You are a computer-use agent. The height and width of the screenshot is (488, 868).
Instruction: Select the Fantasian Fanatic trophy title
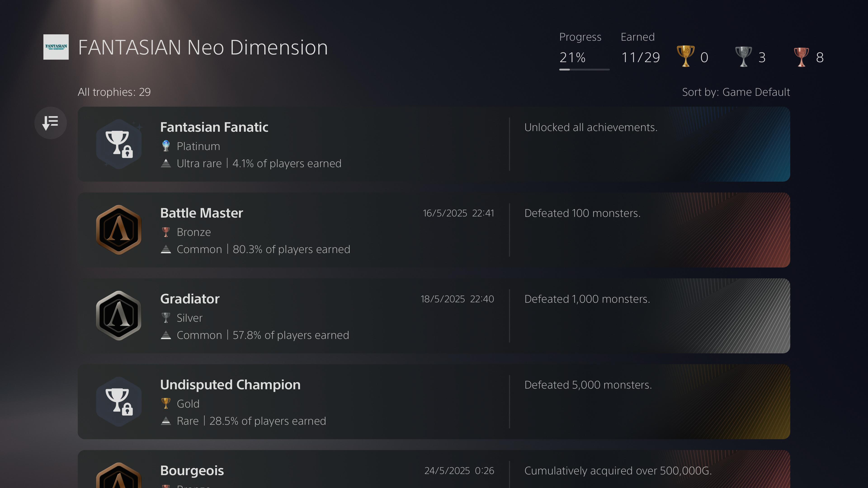[214, 127]
